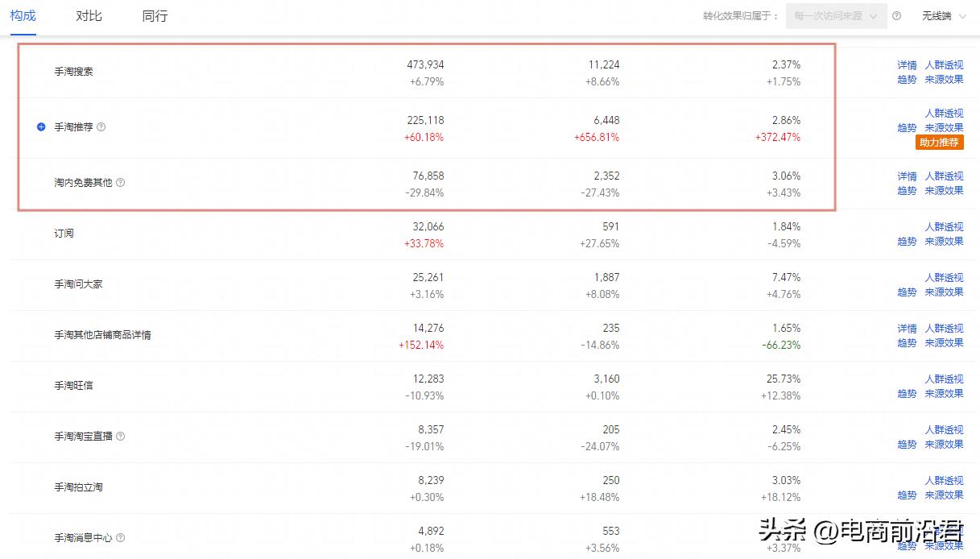Image resolution: width=980 pixels, height=559 pixels.
Task: Open 详情 for 手淘其他店铺商品详情
Action: pyautogui.click(x=907, y=329)
